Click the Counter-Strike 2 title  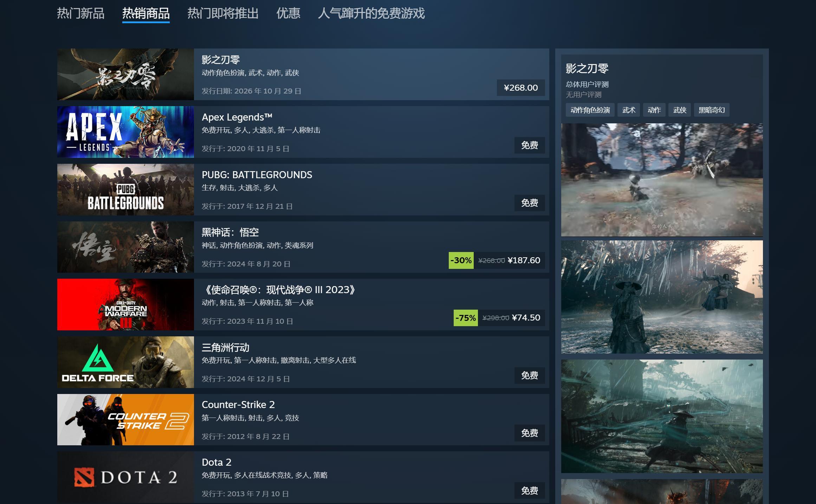(238, 405)
